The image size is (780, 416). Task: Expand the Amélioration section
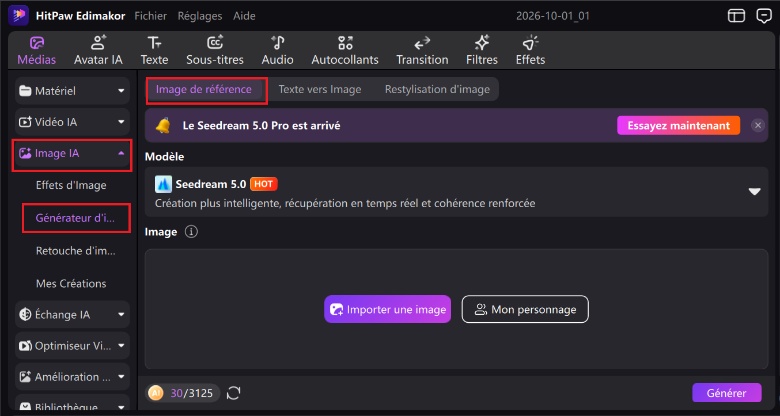(x=72, y=377)
